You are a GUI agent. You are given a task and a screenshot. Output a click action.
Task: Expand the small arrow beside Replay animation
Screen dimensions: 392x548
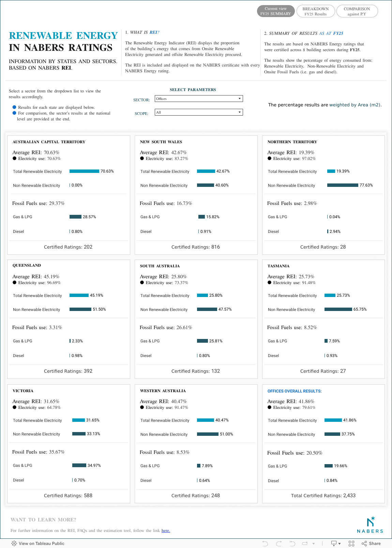[x=314, y=544]
